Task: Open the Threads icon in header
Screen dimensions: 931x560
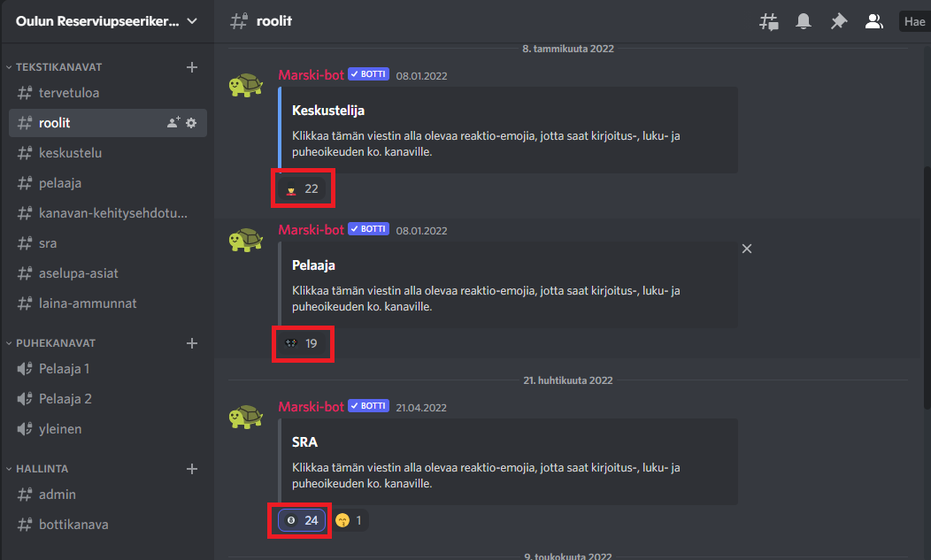Action: (x=769, y=22)
